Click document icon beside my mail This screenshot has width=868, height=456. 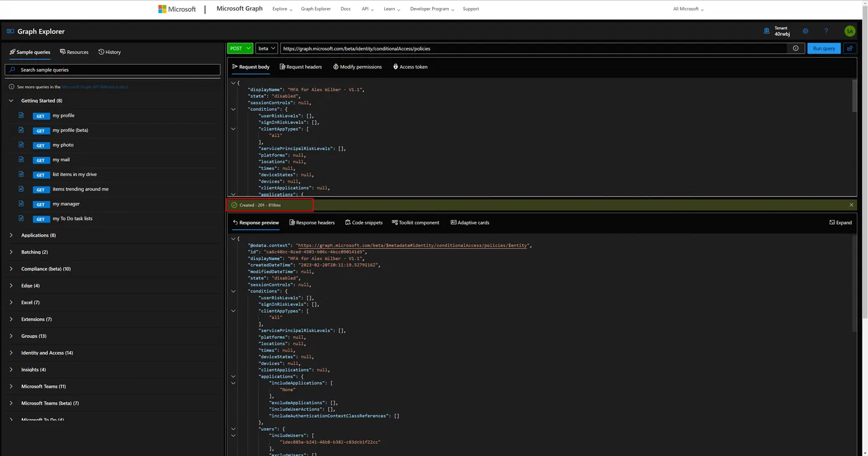[x=21, y=159]
